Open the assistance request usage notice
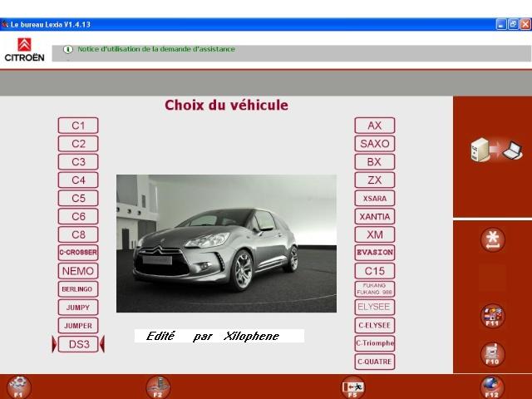 point(156,49)
